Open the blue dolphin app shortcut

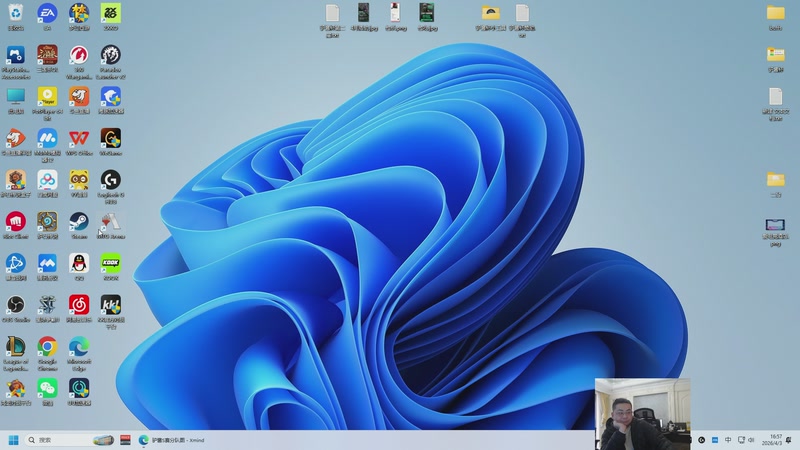tap(111, 96)
